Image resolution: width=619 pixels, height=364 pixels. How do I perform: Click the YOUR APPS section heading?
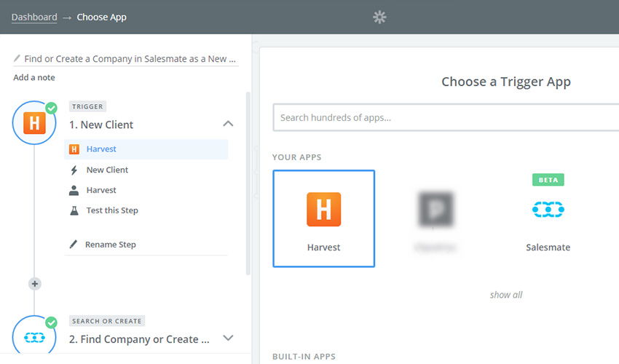(296, 157)
